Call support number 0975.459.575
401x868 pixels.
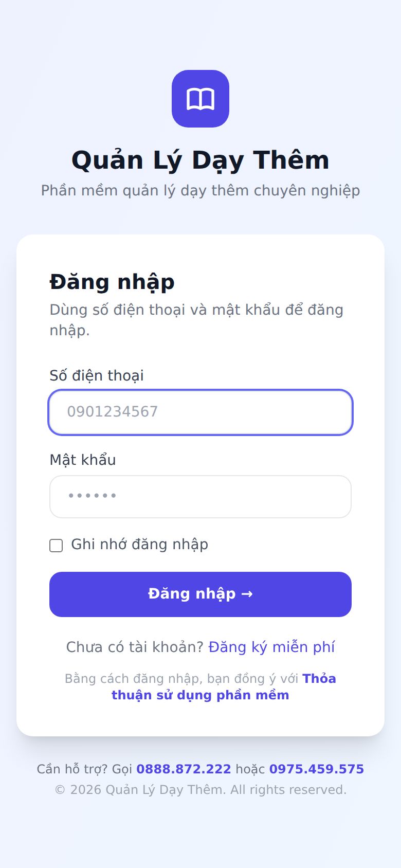[x=317, y=769]
